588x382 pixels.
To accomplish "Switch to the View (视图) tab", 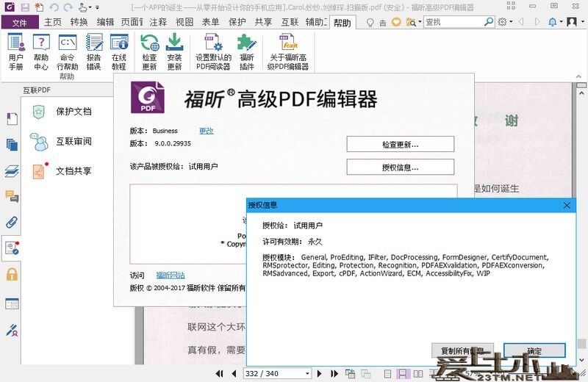I will pos(184,22).
